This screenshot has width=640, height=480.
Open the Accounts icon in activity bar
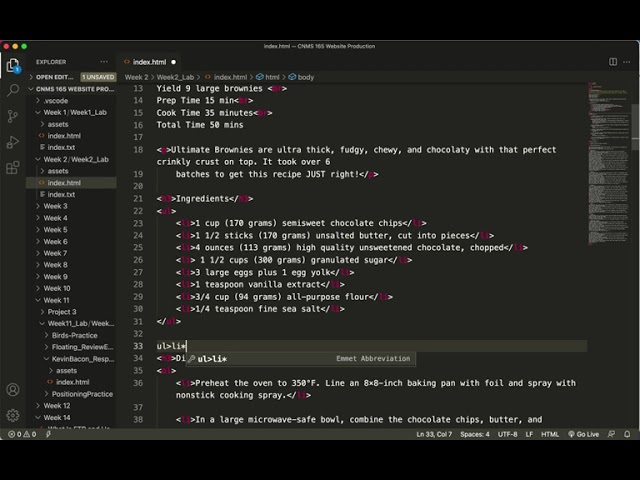tap(13, 390)
